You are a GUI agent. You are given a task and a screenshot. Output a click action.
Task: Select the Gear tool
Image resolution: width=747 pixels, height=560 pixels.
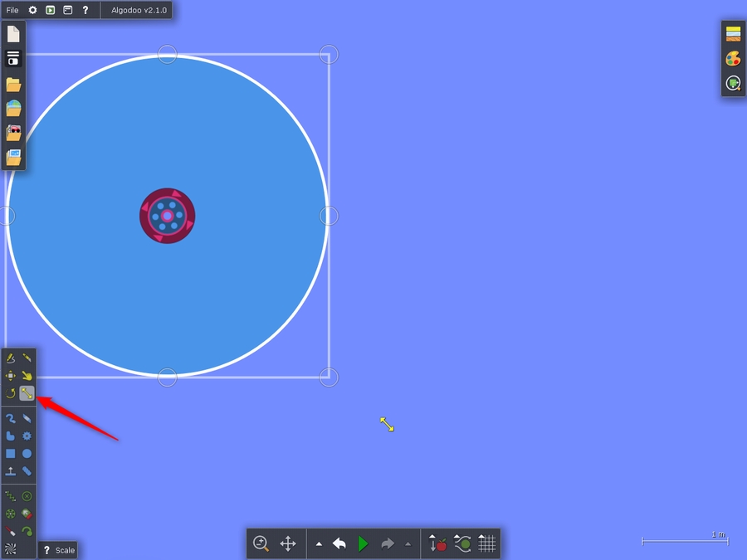coord(27,436)
